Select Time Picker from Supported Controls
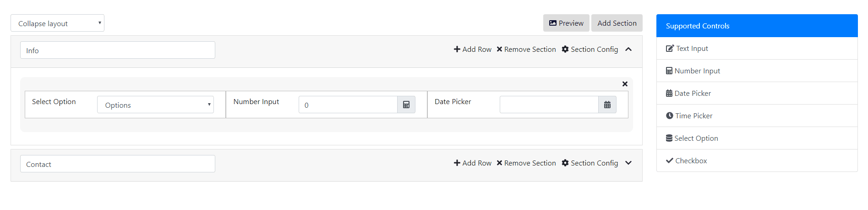This screenshot has height=210, width=868. pos(693,116)
